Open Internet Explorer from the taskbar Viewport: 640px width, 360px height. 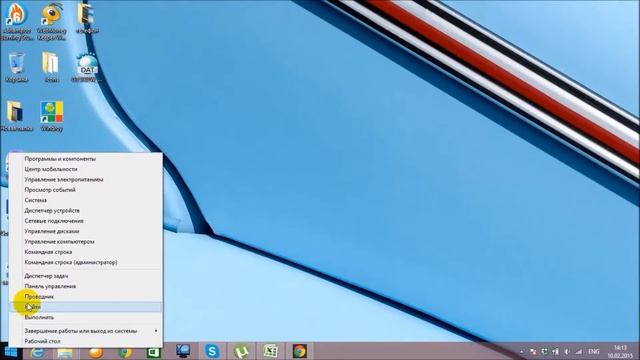pyautogui.click(x=38, y=352)
